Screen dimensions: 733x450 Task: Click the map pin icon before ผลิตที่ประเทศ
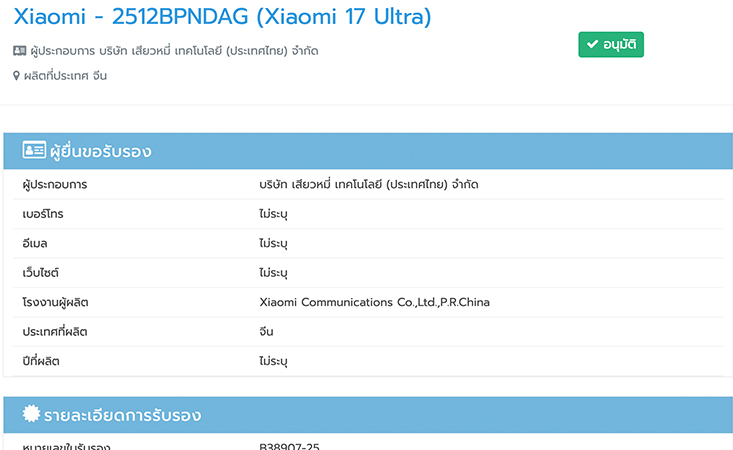point(16,76)
